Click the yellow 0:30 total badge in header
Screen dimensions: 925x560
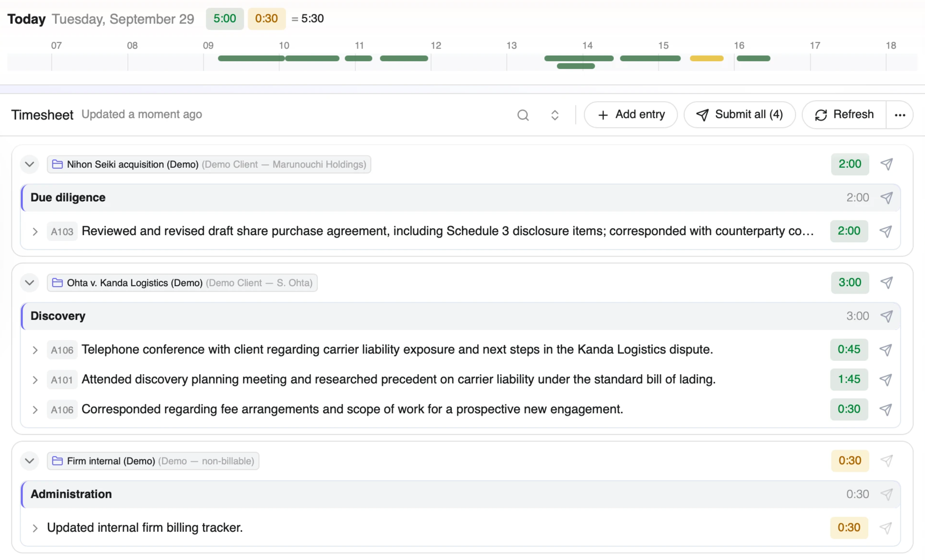(x=266, y=19)
